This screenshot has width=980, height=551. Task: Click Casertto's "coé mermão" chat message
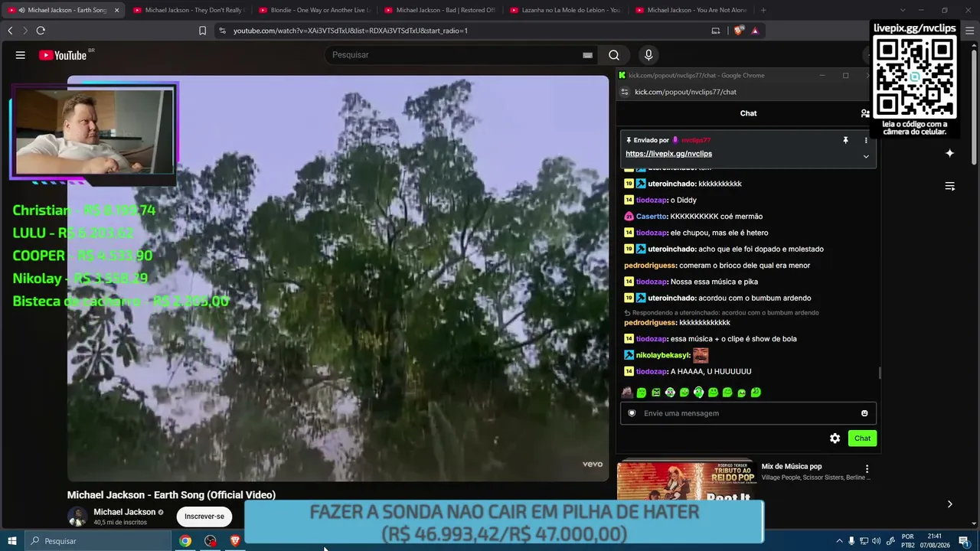[717, 217]
